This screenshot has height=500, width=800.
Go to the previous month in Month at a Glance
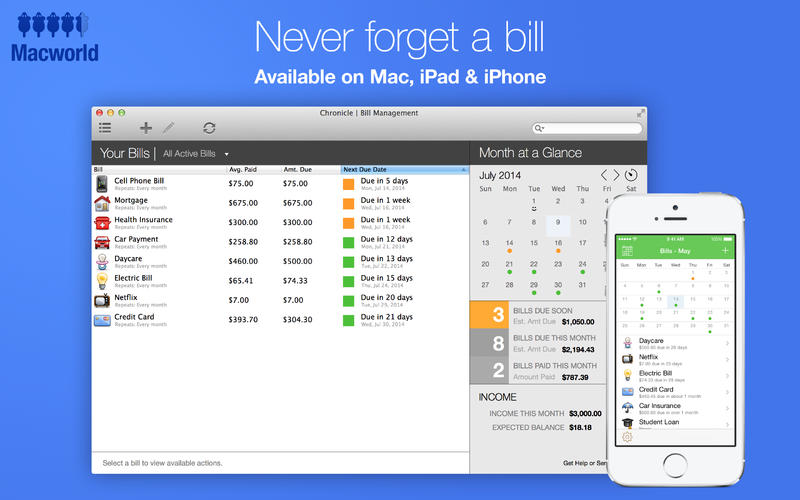click(604, 175)
